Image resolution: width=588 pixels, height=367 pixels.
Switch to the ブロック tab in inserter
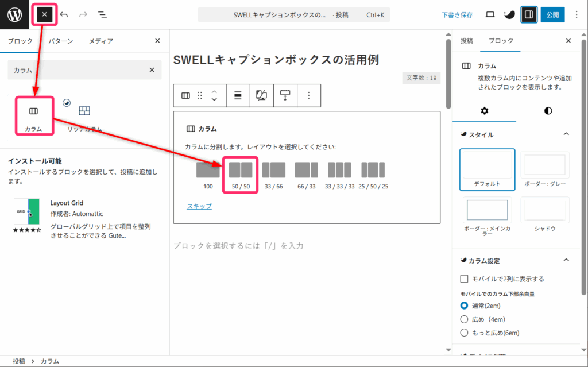[20, 41]
